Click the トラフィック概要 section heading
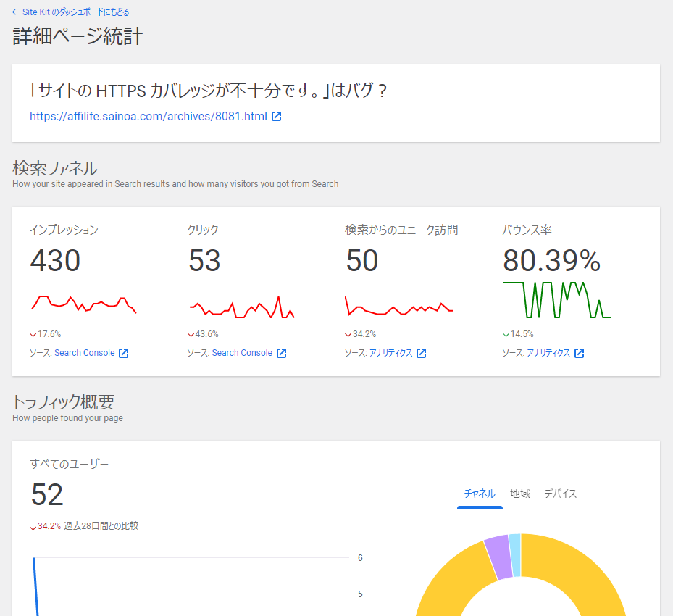Screen dimensions: 673x616 pyautogui.click(x=64, y=402)
